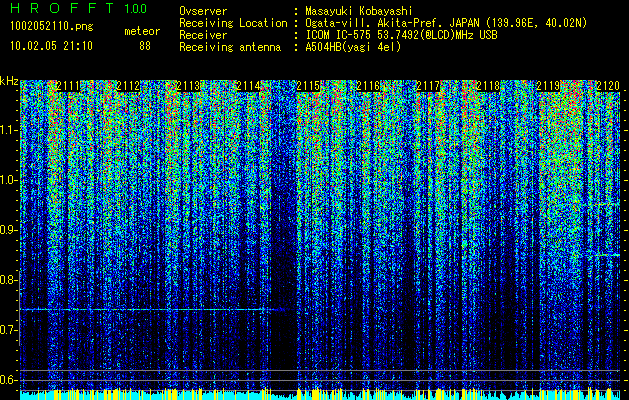The width and height of the screenshot is (629, 400).
Task: Select the file name 1002052110.png
Action: (52, 26)
